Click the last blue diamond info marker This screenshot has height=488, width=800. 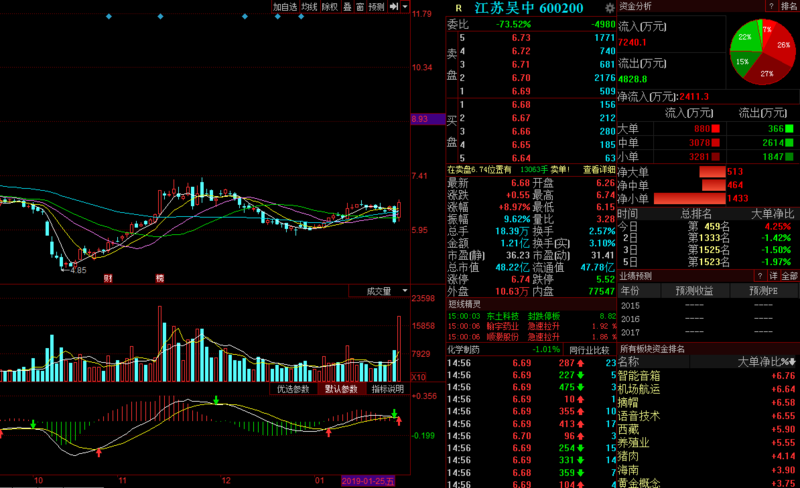point(301,17)
